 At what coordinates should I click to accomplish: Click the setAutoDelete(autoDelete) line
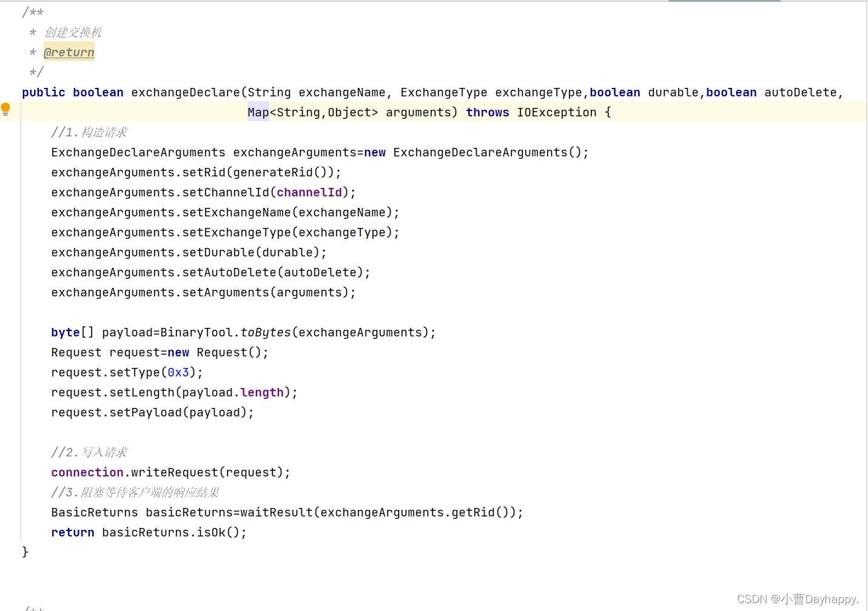point(211,272)
